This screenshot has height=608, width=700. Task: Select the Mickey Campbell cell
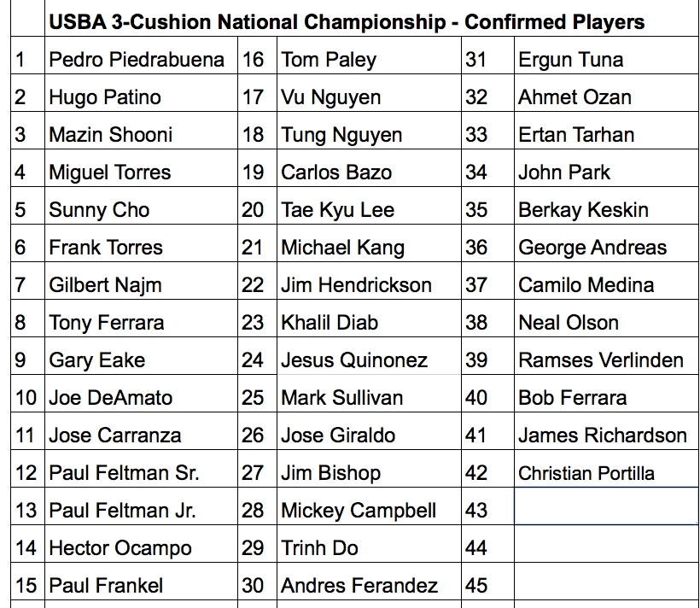369,506
